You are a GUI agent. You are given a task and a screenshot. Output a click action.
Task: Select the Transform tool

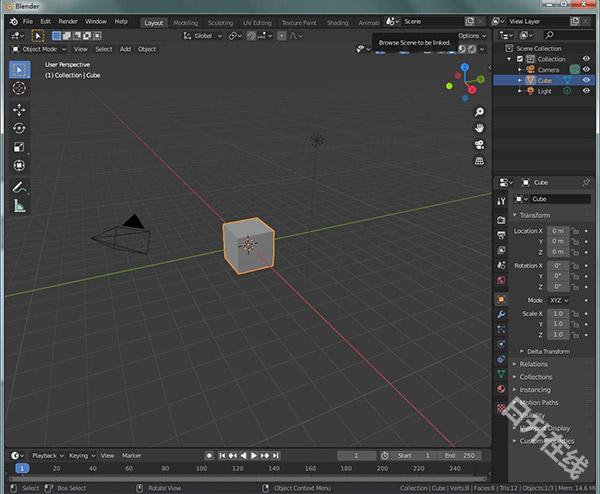pos(19,165)
